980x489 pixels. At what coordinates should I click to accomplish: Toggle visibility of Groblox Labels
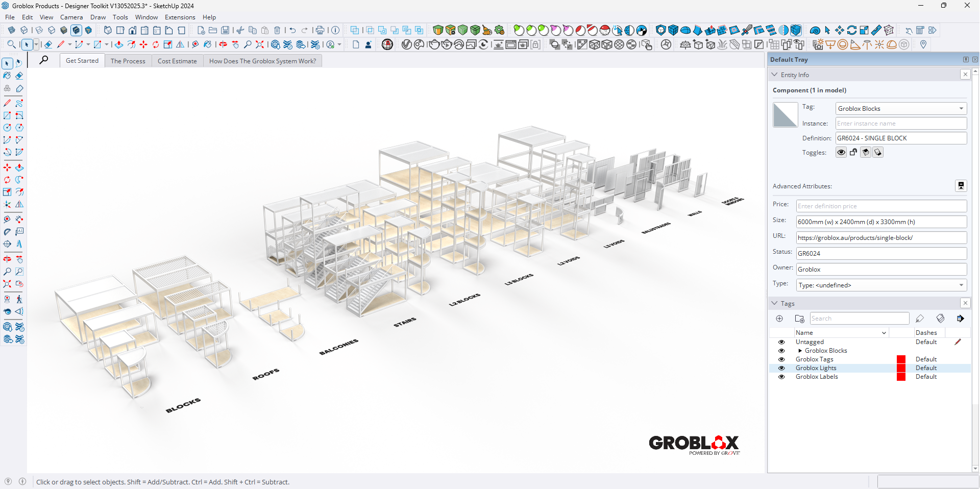point(781,377)
